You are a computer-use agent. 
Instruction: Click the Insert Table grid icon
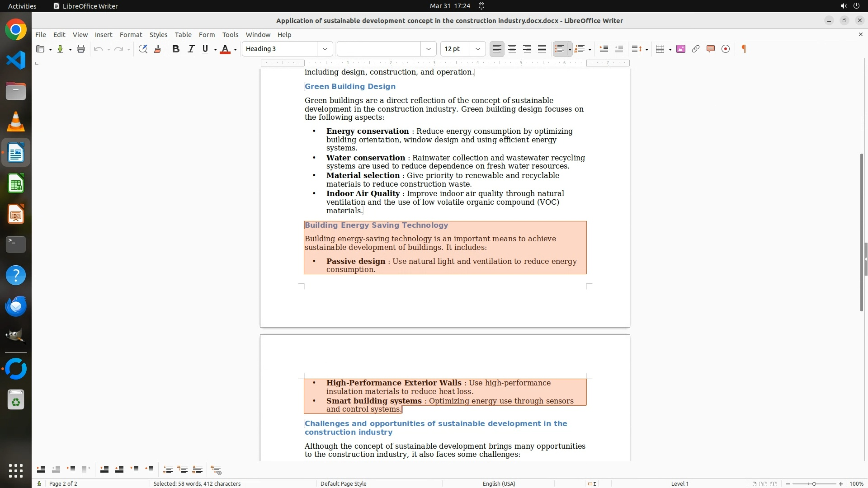(x=660, y=49)
